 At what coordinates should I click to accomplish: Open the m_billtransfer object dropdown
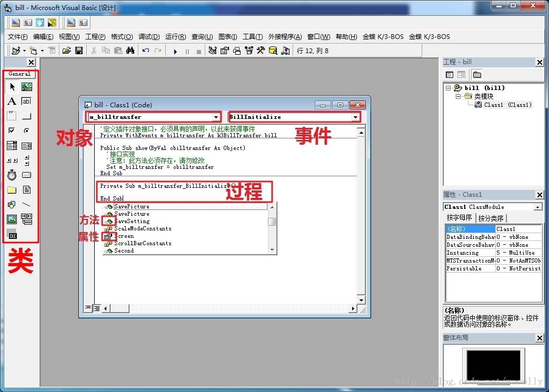[x=216, y=117]
